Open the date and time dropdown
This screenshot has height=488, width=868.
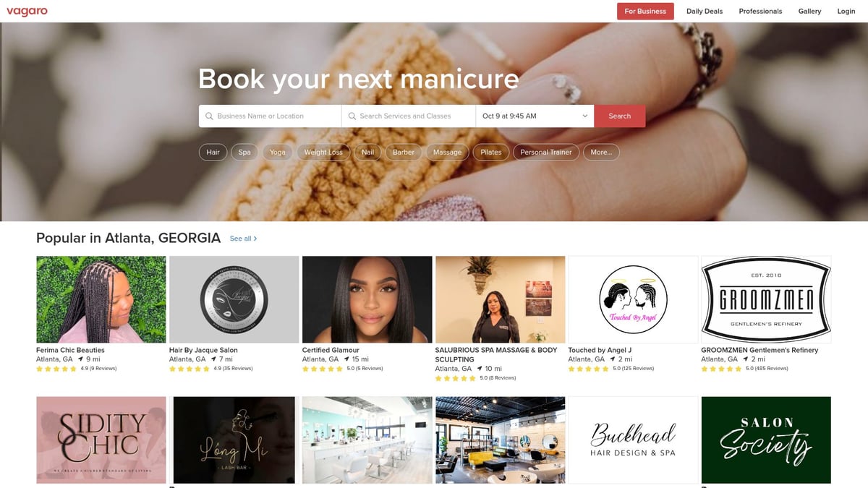point(535,116)
